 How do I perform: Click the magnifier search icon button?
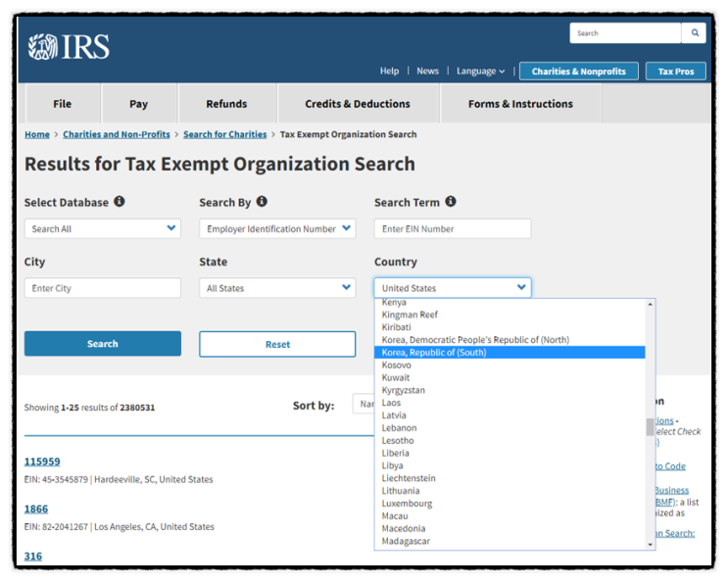(x=695, y=33)
